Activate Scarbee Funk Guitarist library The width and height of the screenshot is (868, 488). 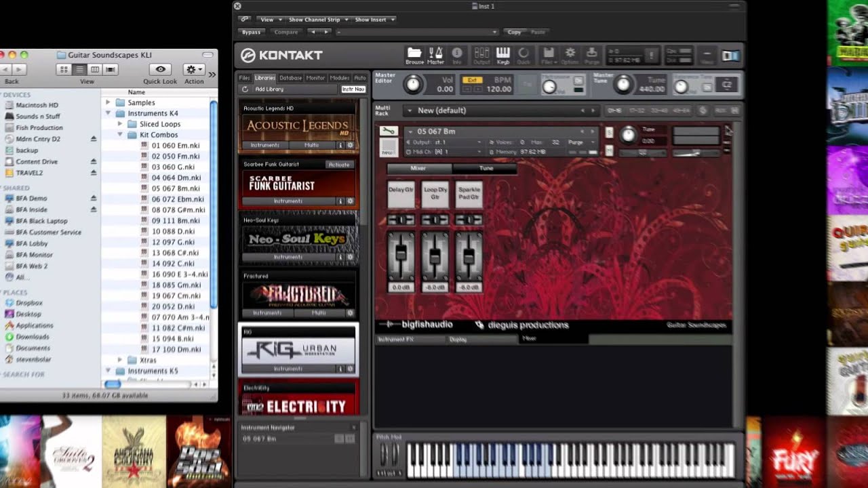(x=339, y=164)
